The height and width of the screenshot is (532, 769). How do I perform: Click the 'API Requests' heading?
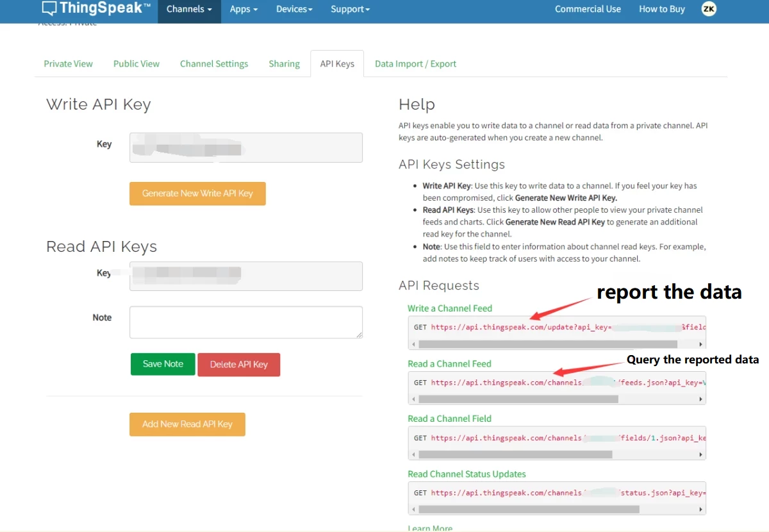[439, 286]
